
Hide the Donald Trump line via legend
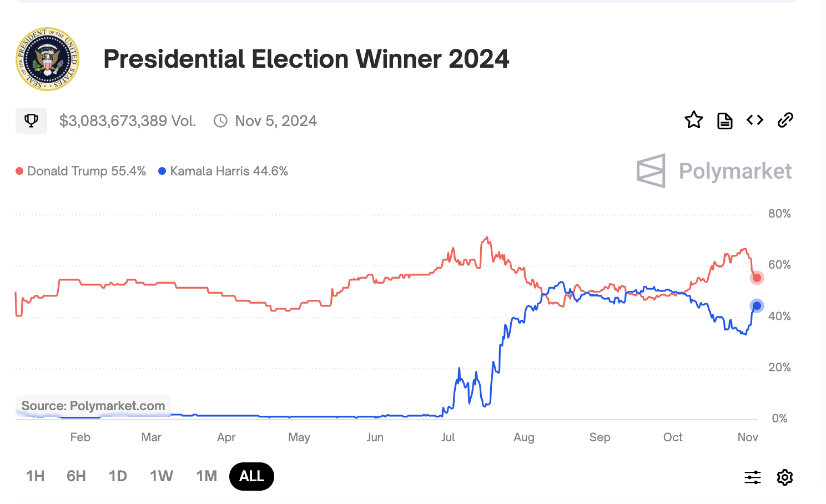[x=81, y=171]
